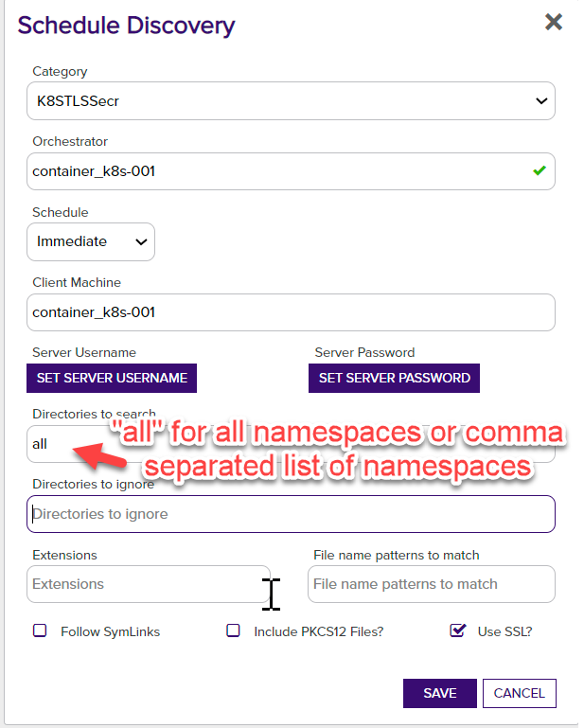
Task: Click the Extensions input field
Action: pyautogui.click(x=149, y=584)
